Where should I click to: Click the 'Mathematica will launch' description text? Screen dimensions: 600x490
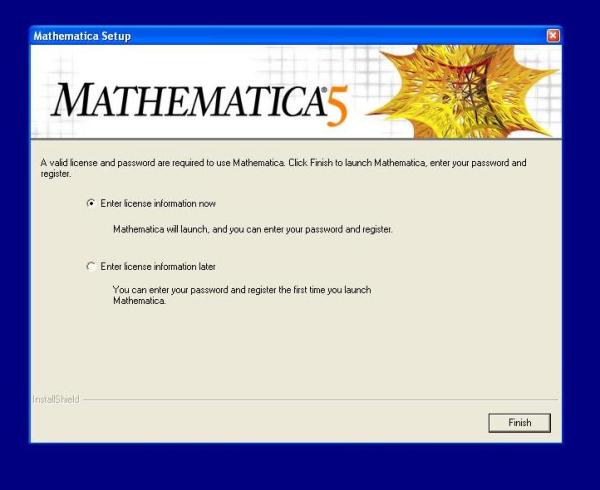tap(252, 229)
